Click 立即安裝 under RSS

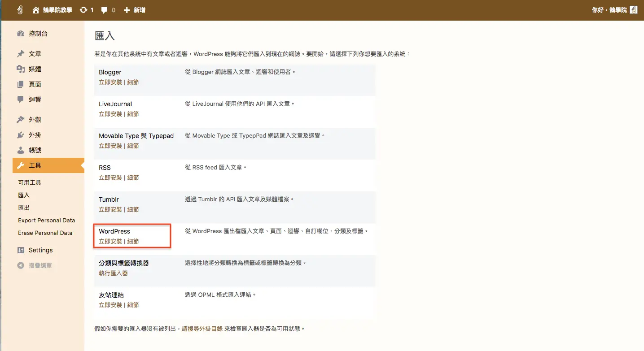110,178
